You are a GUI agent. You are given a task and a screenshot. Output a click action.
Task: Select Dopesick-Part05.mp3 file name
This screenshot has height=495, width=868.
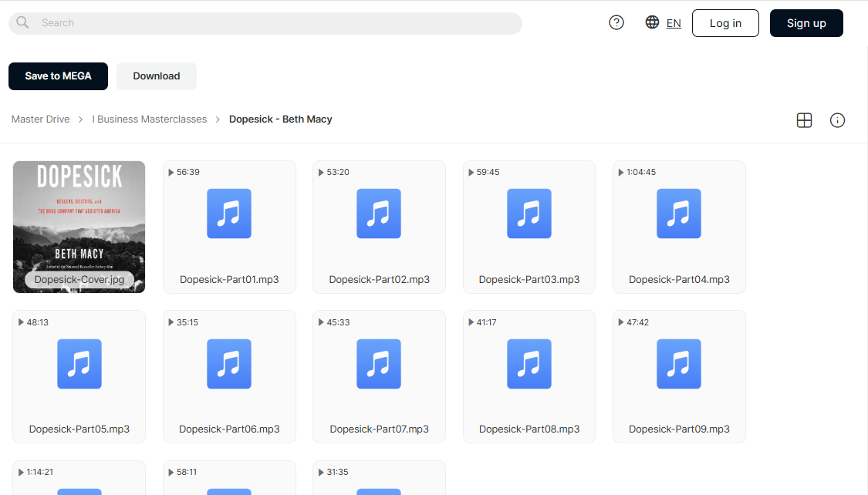point(79,429)
